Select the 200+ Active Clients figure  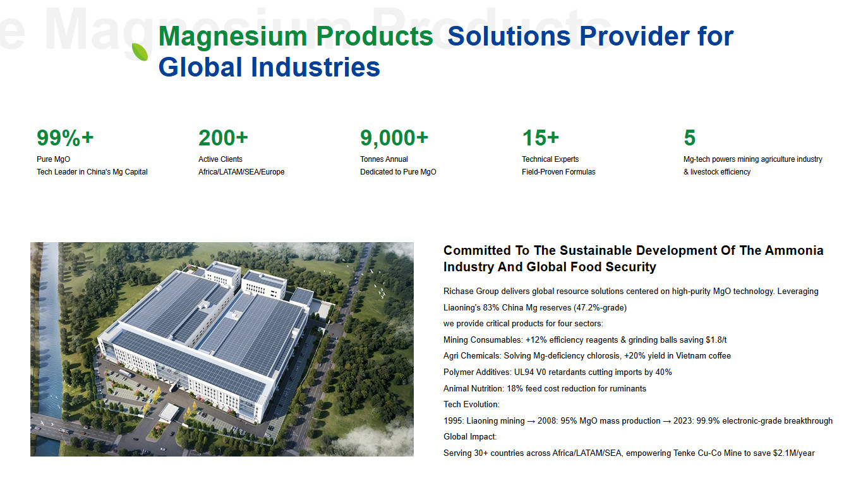pos(223,138)
